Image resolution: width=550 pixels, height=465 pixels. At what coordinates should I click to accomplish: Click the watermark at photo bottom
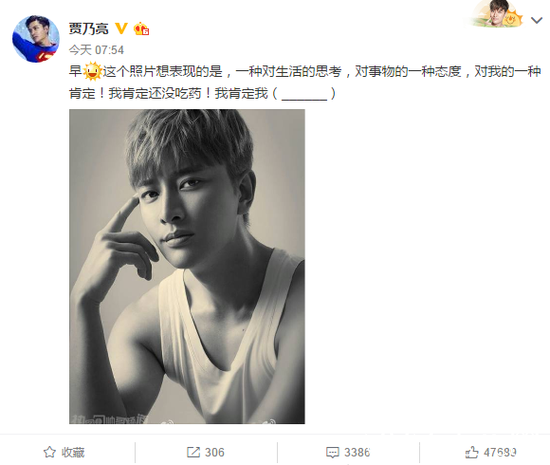click(x=109, y=419)
